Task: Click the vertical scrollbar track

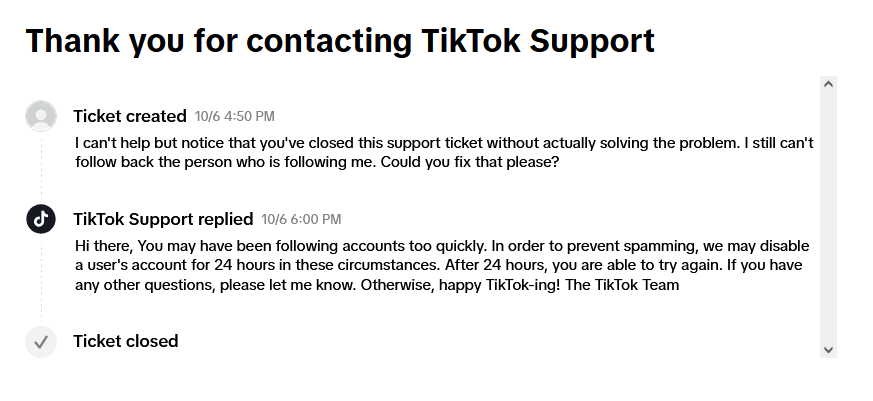Action: pyautogui.click(x=827, y=216)
